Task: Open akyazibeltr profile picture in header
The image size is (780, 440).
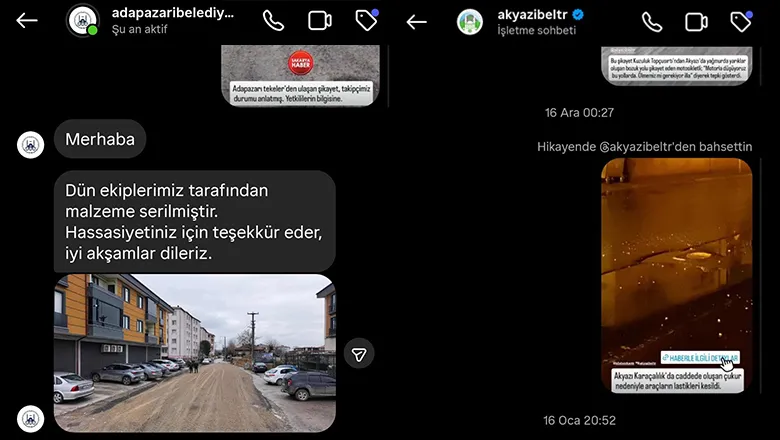Action: pyautogui.click(x=470, y=22)
